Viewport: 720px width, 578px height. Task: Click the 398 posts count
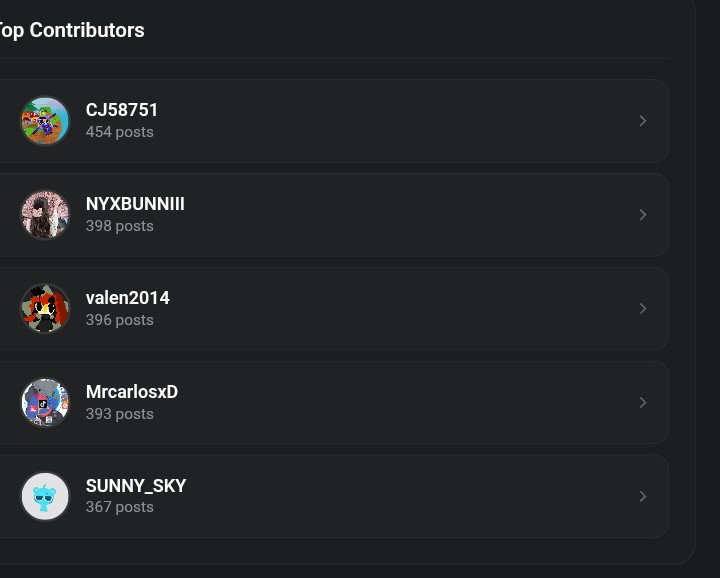(x=120, y=226)
